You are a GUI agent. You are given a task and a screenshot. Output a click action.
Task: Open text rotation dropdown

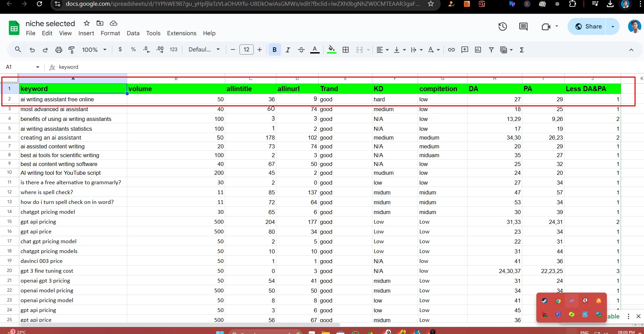(434, 50)
